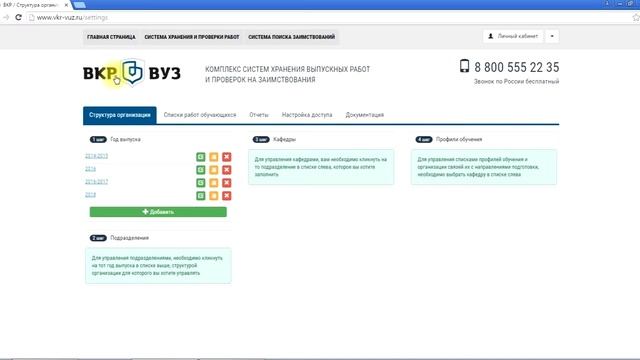Click the Кафедры heading
The width and height of the screenshot is (640, 360).
pyautogui.click(x=284, y=140)
